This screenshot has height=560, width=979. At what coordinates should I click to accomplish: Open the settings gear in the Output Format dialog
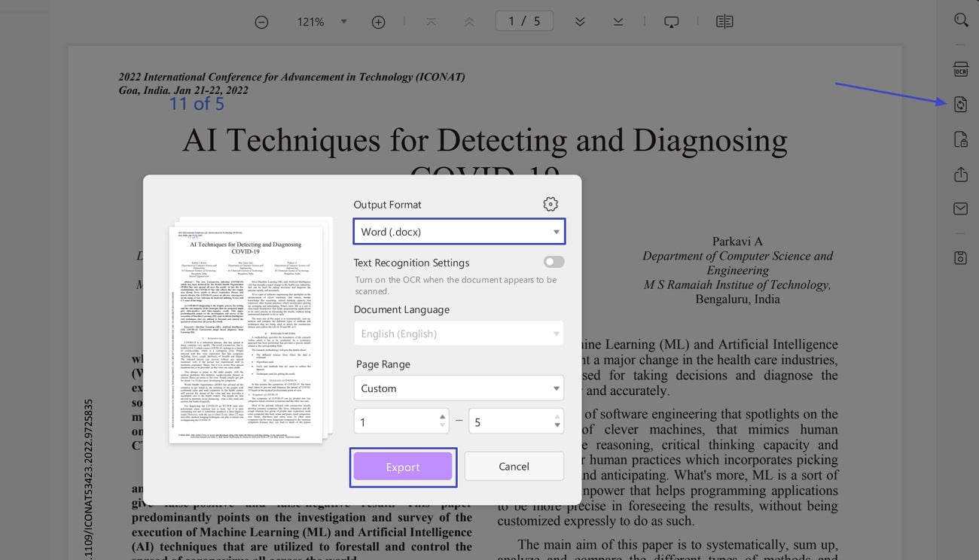(550, 204)
